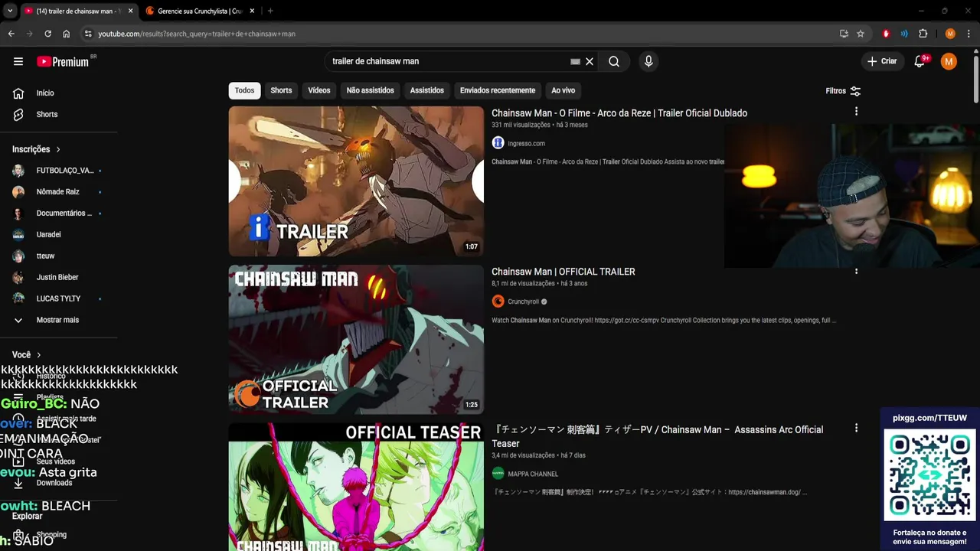Select the Todos filter chip
The width and height of the screenshot is (980, 551).
pyautogui.click(x=244, y=90)
